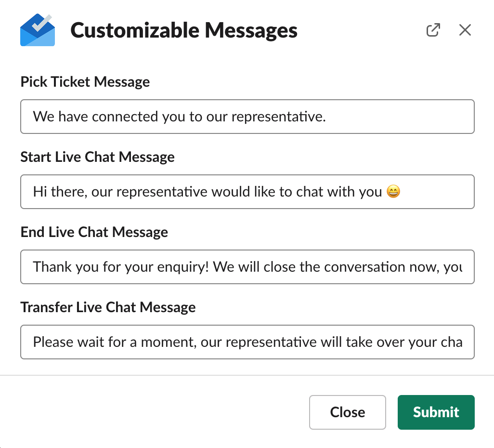
Task: Submit the customized messages
Action: 436,412
